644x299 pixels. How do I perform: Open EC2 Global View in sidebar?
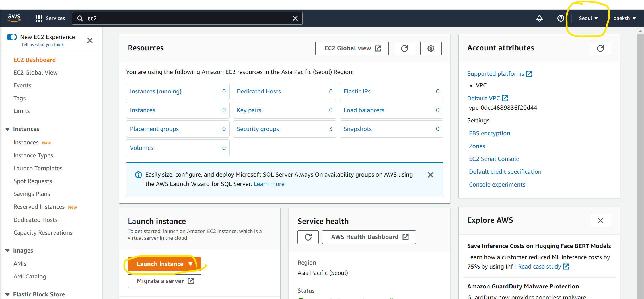point(35,73)
